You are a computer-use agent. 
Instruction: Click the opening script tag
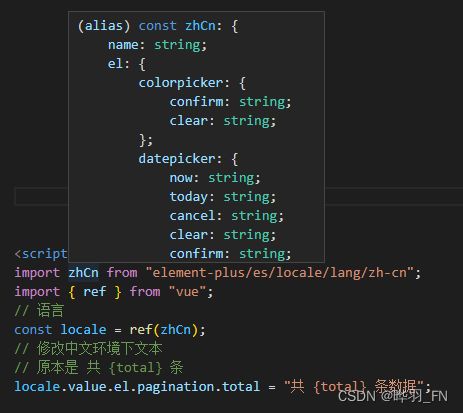pos(41,254)
